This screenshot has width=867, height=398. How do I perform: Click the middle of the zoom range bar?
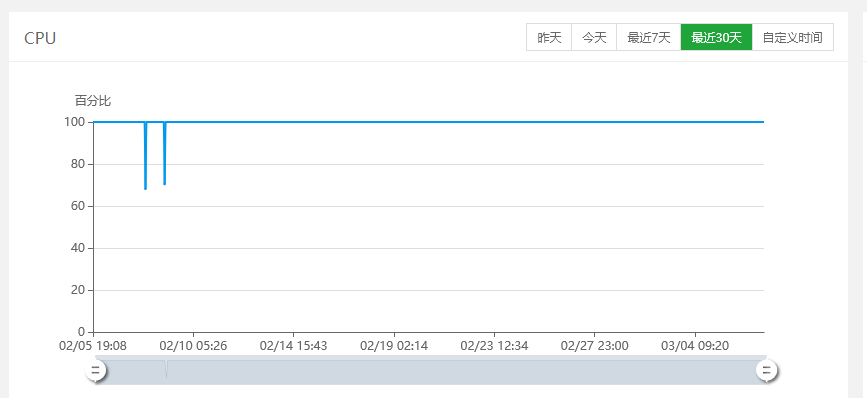coord(431,371)
